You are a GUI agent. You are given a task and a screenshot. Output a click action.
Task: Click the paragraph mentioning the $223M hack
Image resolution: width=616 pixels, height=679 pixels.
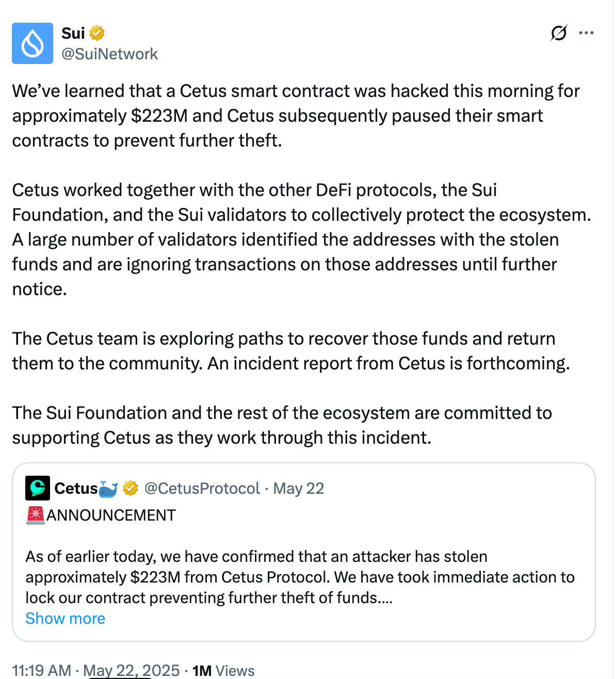[x=296, y=116]
